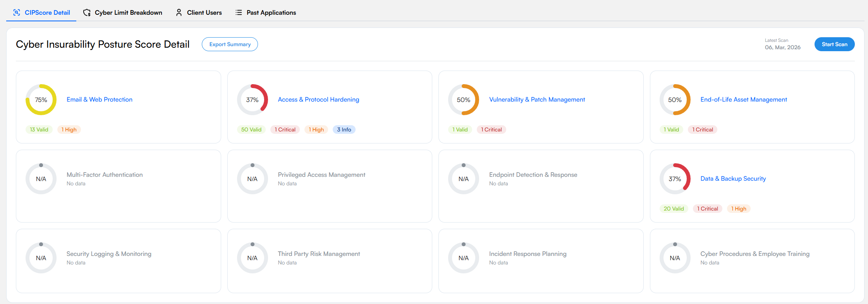Click the 50% Vulnerability & Patch Management gauge
Screen dimensions: 868x304
(464, 100)
